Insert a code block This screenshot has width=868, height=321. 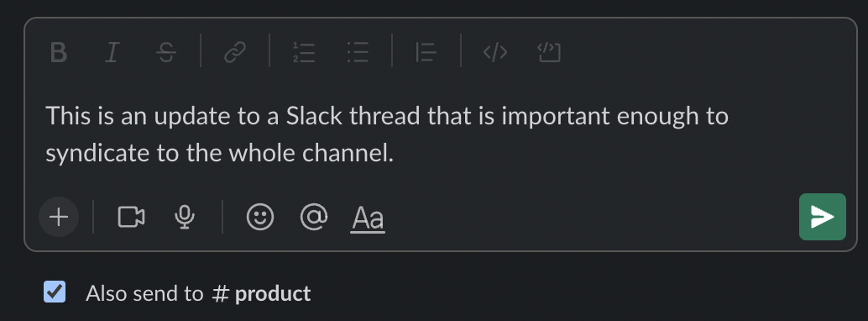tap(549, 53)
